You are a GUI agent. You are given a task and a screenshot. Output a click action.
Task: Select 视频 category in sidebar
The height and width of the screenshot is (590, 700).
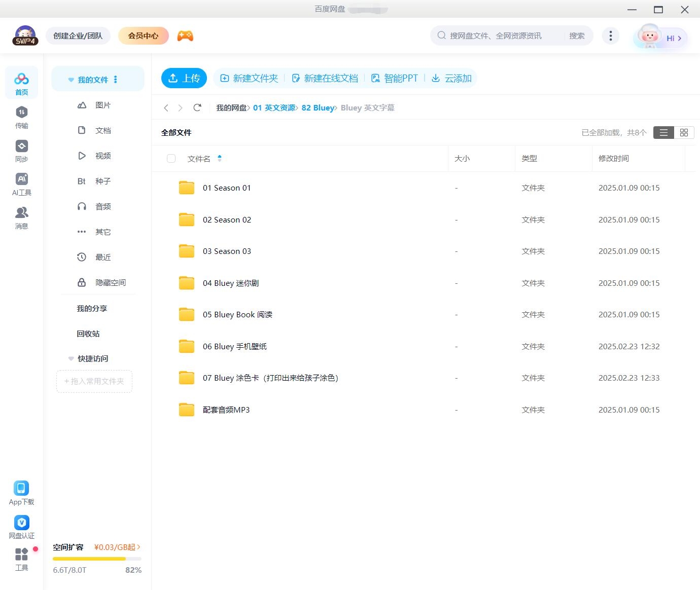102,156
